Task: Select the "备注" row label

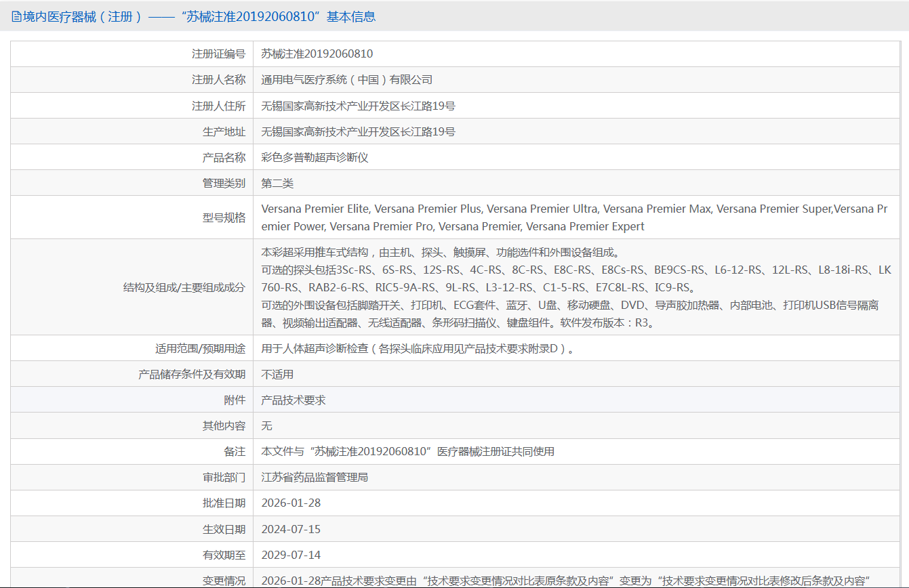Action: (x=235, y=451)
